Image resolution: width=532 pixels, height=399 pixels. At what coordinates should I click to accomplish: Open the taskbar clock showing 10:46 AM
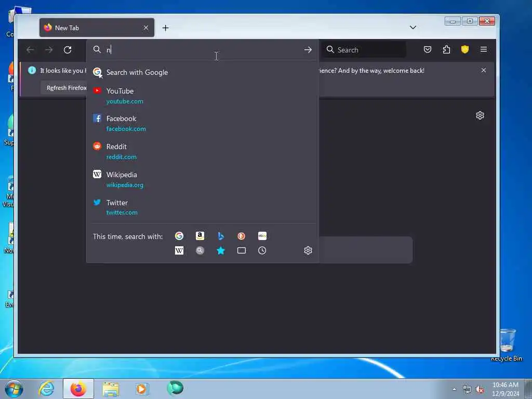click(x=506, y=389)
